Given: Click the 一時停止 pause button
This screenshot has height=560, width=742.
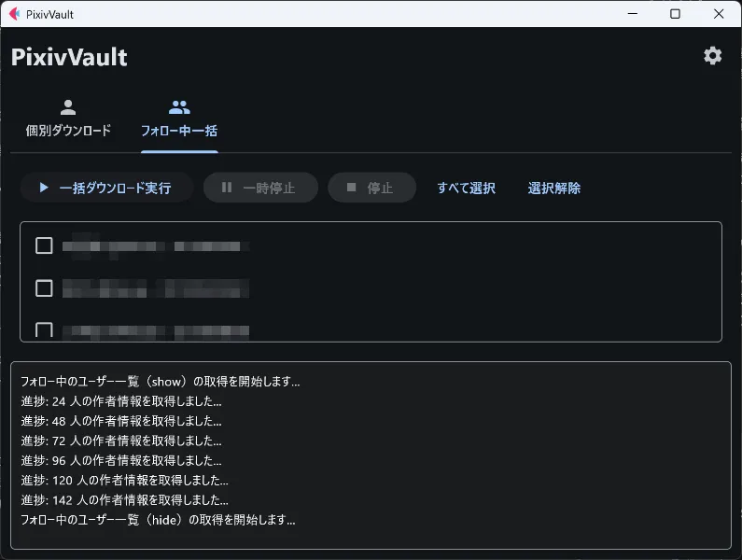Looking at the screenshot, I should (260, 188).
